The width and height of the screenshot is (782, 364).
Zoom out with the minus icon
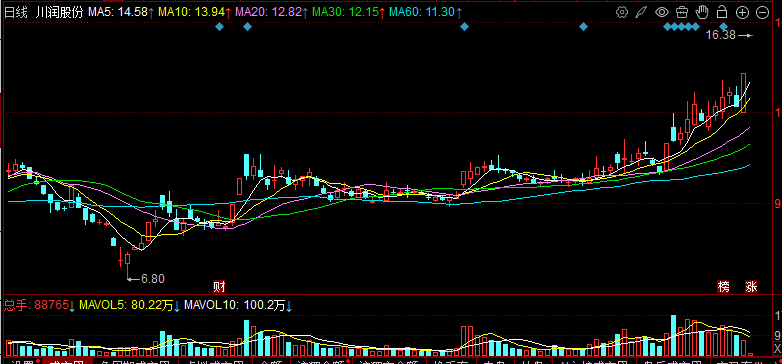[x=763, y=13]
